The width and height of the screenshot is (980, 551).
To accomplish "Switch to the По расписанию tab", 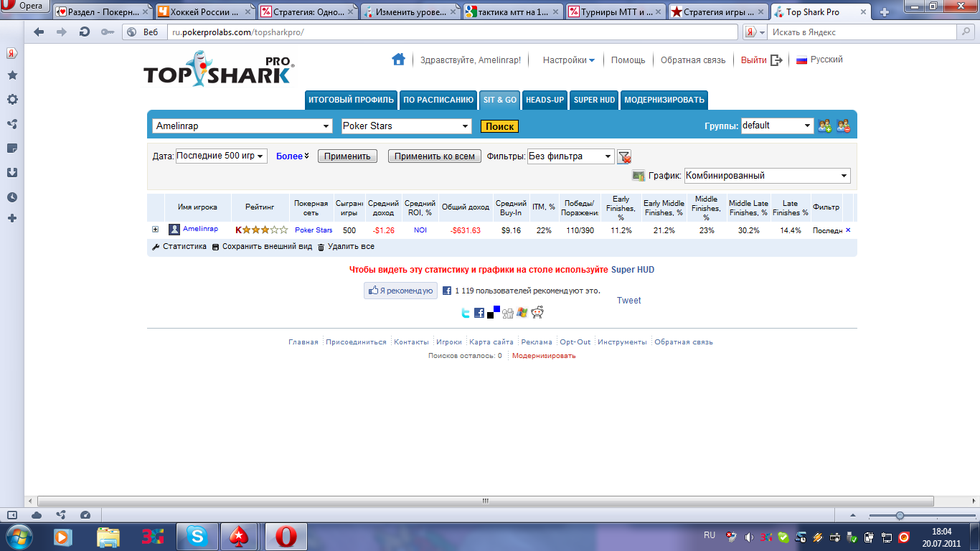I will click(438, 100).
